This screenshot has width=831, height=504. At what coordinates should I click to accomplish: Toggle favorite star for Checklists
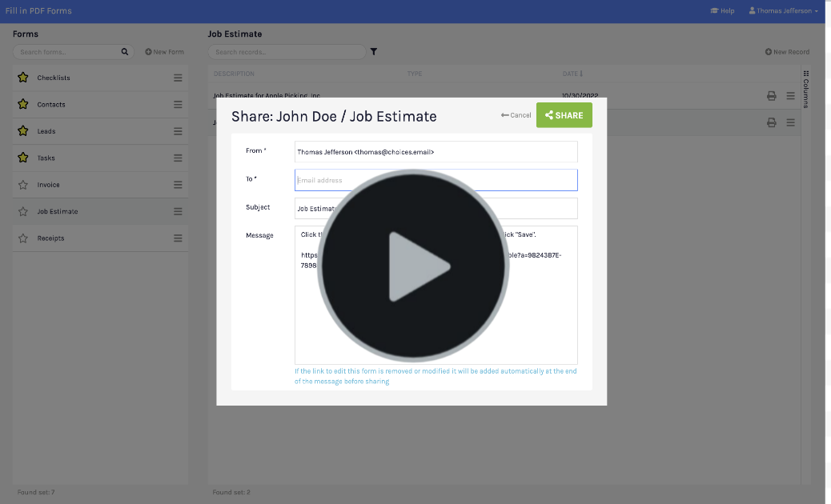[23, 78]
